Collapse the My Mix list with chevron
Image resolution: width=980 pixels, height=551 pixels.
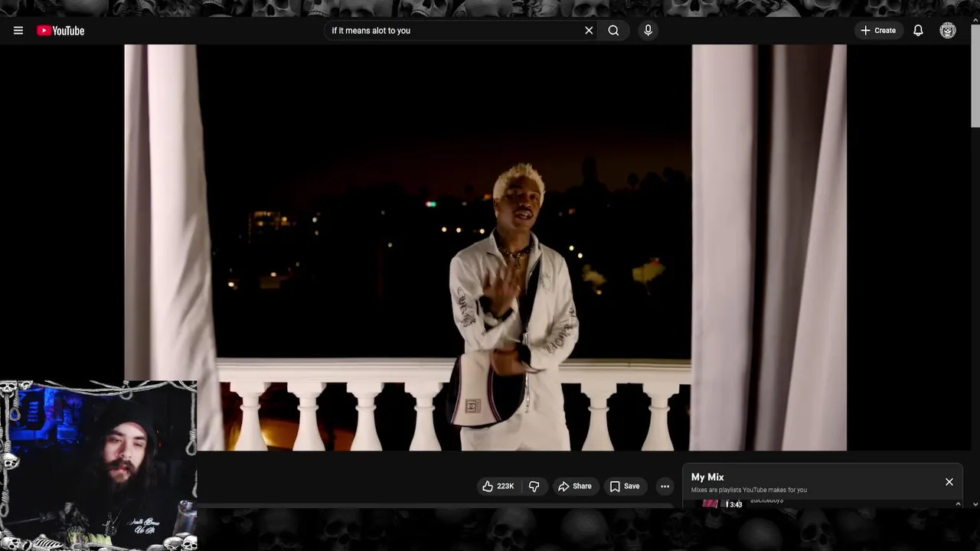tap(958, 504)
